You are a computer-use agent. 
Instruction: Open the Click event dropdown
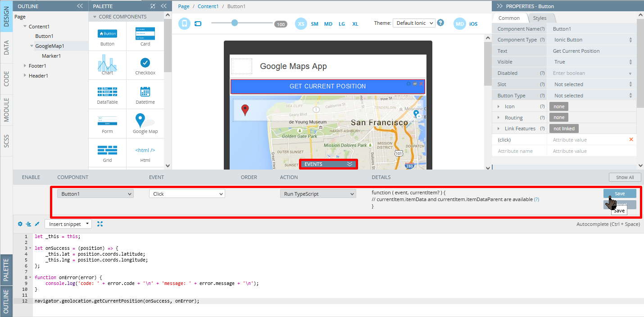pos(187,193)
